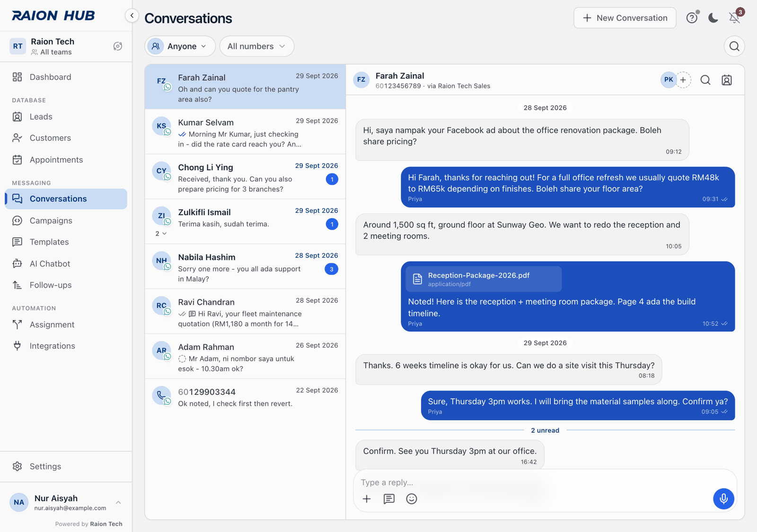The width and height of the screenshot is (757, 532).
Task: Open Settings from the sidebar
Action: click(x=66, y=466)
